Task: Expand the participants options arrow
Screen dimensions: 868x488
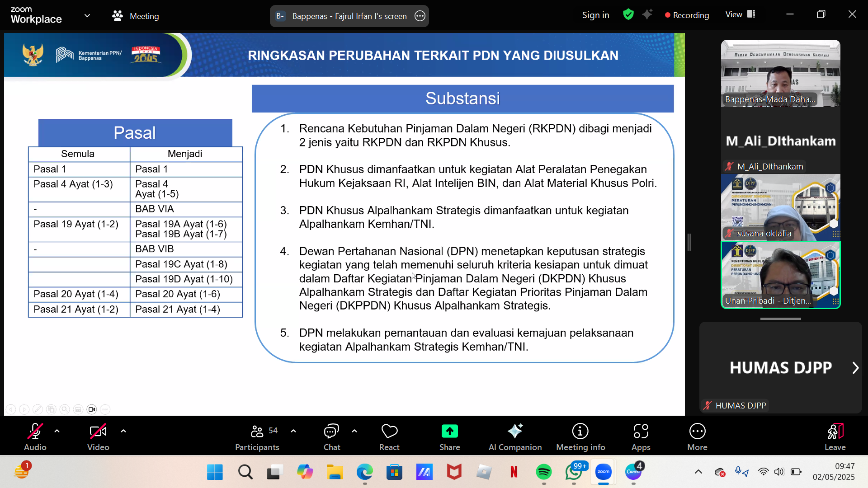Action: [293, 431]
